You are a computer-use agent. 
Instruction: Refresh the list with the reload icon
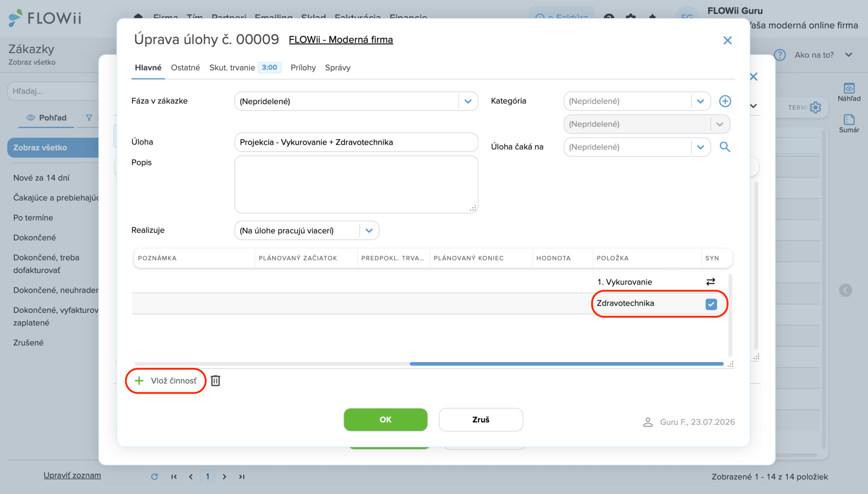155,477
